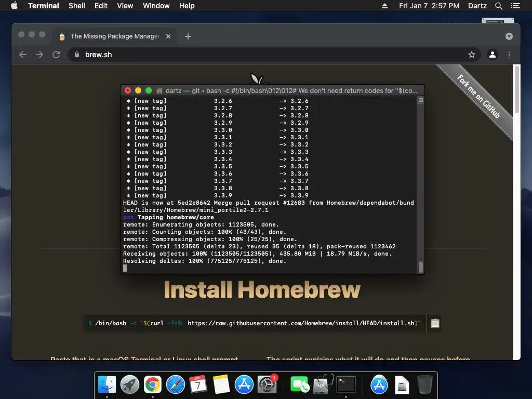Open Chrome's three-dot menu
The width and height of the screenshot is (532, 399).
tap(509, 55)
